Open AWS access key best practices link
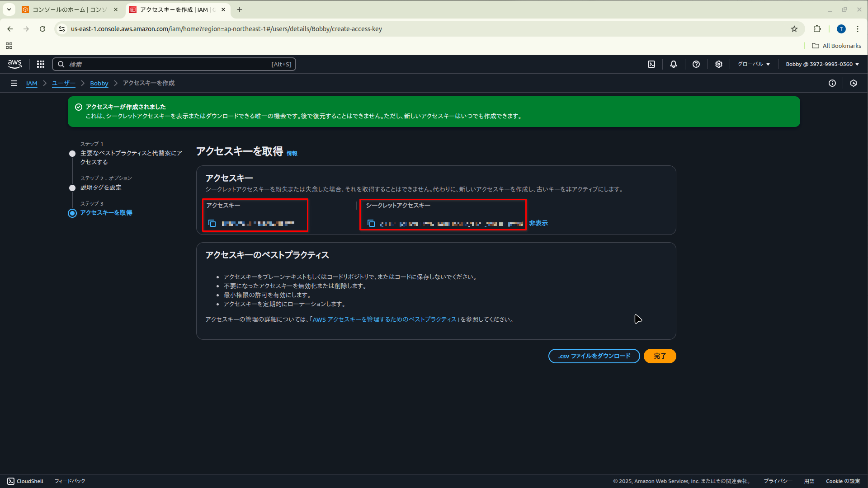The image size is (868, 488). pos(385,319)
